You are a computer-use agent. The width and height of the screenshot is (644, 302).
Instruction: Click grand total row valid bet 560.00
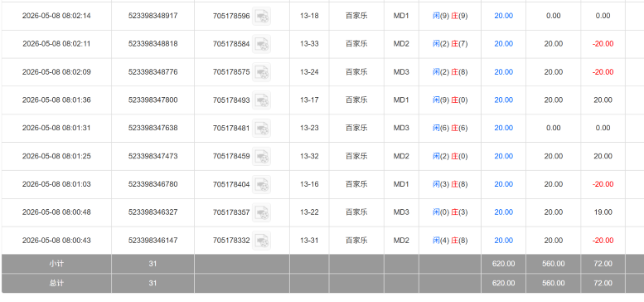[553, 283]
